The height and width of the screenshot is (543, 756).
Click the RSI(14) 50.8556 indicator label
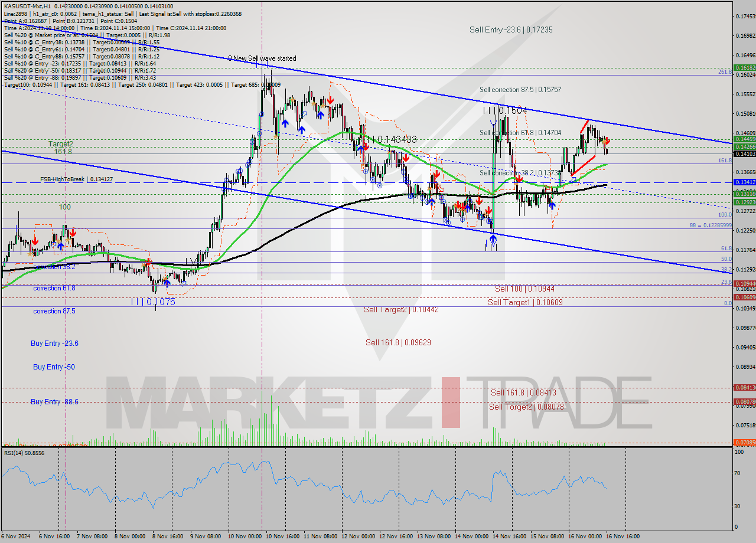pos(24,453)
